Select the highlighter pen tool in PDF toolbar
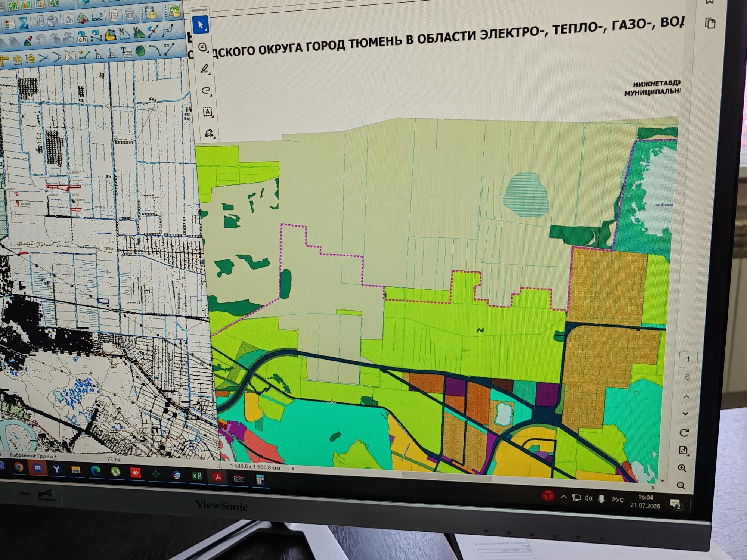 pos(205,69)
